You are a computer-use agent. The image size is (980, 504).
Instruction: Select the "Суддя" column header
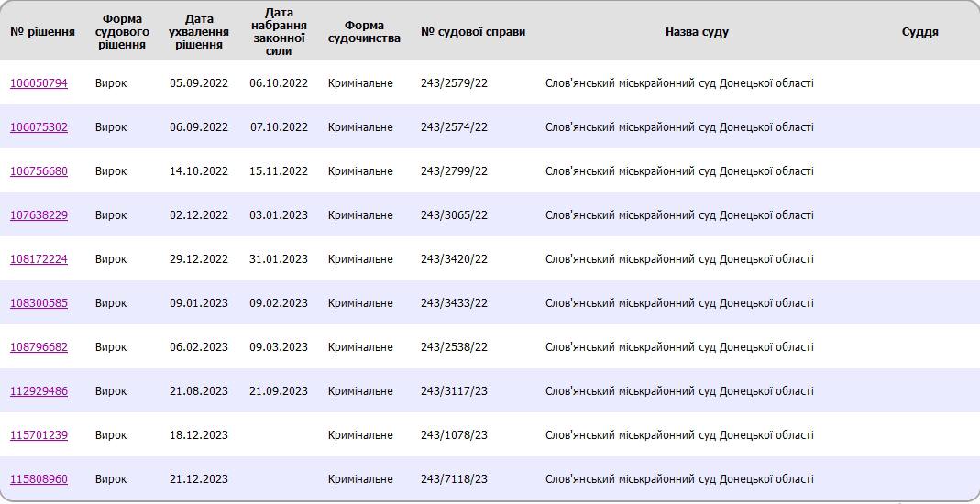tap(919, 32)
